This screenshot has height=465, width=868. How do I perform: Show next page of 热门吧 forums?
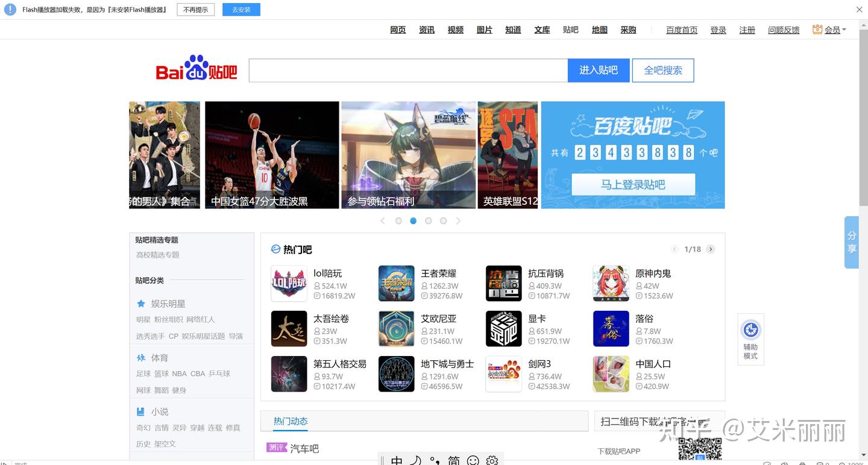(711, 249)
